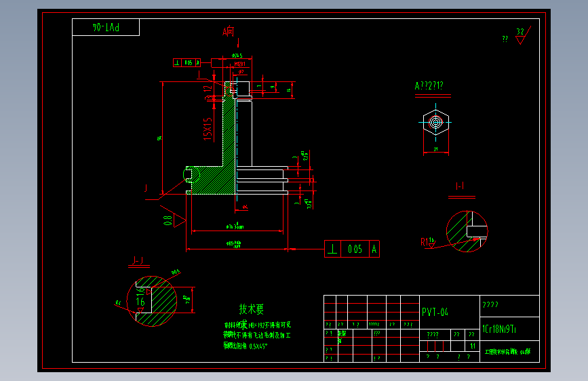Select the school name text in title block bottom-right
588x381 pixels.
[507, 352]
